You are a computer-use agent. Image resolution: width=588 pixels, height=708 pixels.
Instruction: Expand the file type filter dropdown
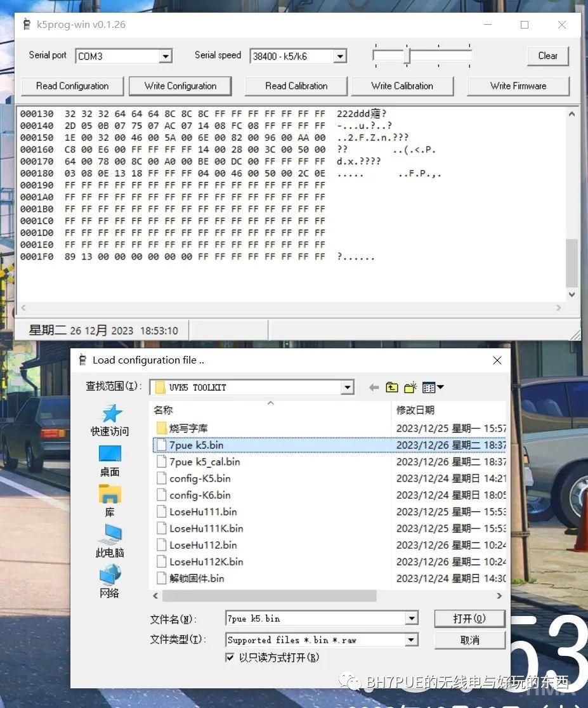click(412, 639)
